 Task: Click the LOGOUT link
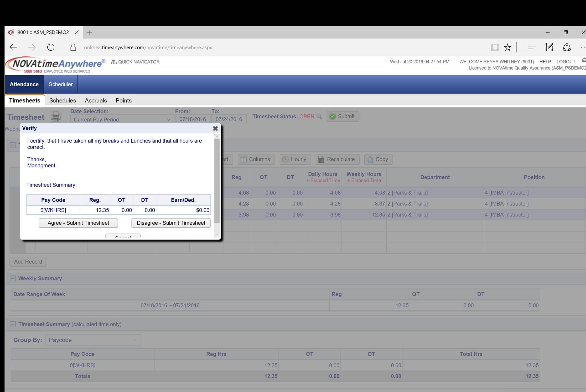[566, 61]
